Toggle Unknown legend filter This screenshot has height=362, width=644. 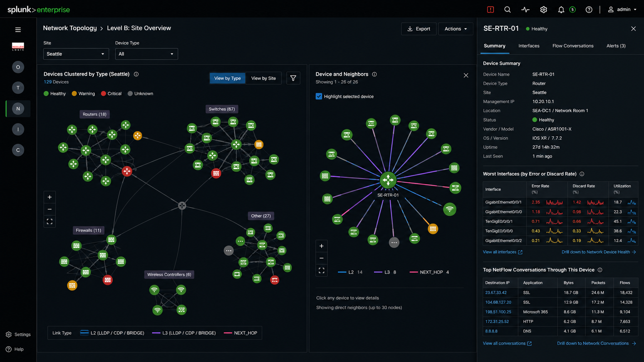click(x=140, y=93)
